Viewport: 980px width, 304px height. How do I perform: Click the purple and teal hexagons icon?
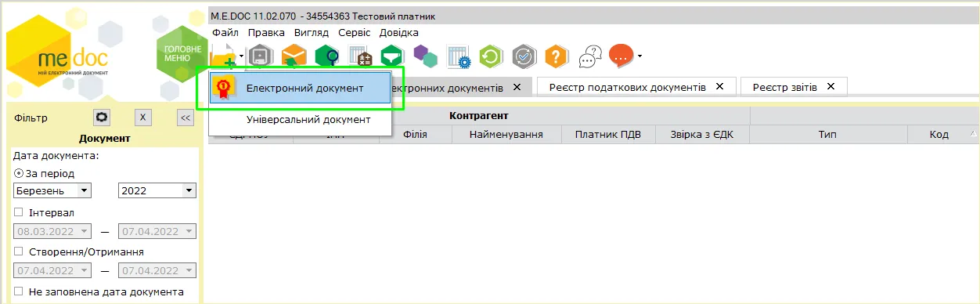(x=425, y=56)
